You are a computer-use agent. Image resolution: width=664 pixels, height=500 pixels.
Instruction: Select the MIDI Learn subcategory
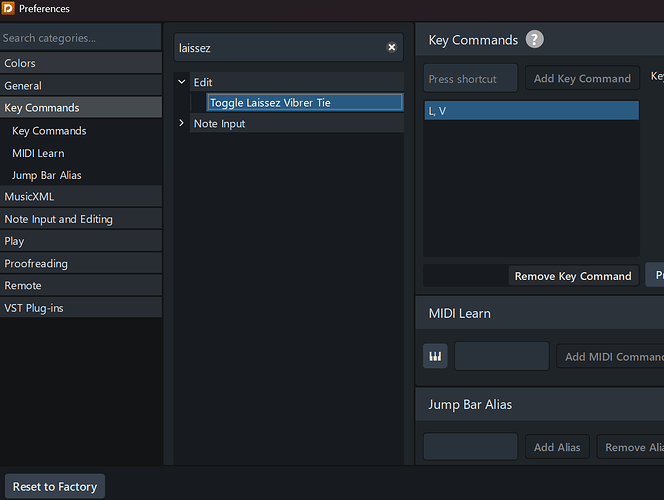tap(38, 153)
